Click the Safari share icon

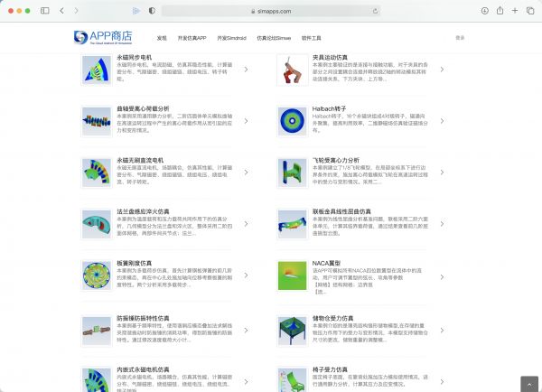tap(501, 10)
